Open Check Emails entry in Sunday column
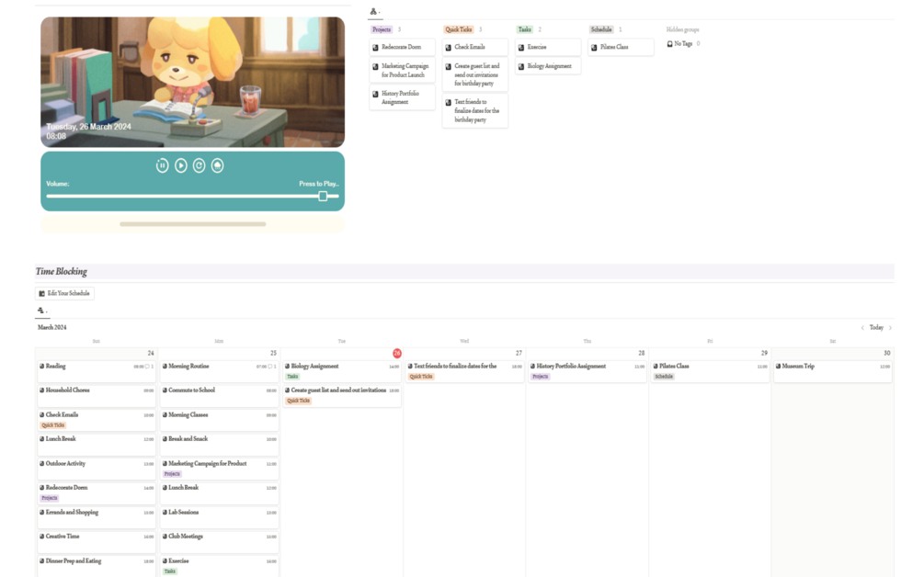 97,420
